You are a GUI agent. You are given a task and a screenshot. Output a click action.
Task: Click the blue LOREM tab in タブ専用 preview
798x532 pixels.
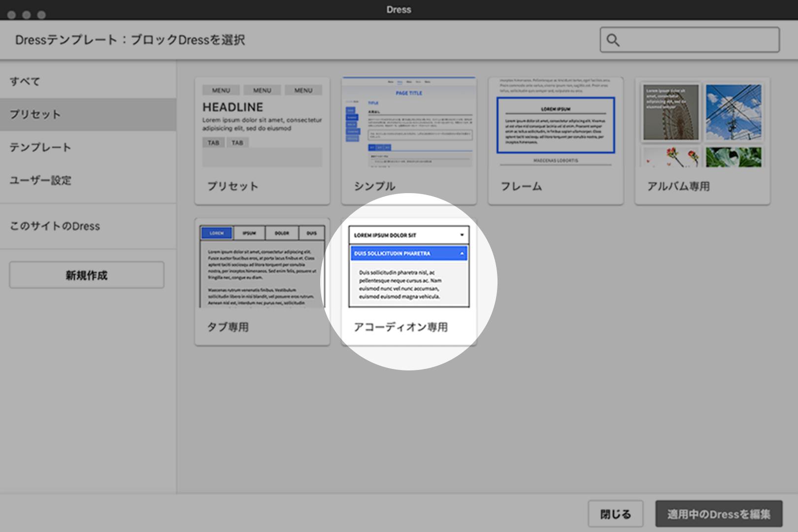tap(216, 233)
